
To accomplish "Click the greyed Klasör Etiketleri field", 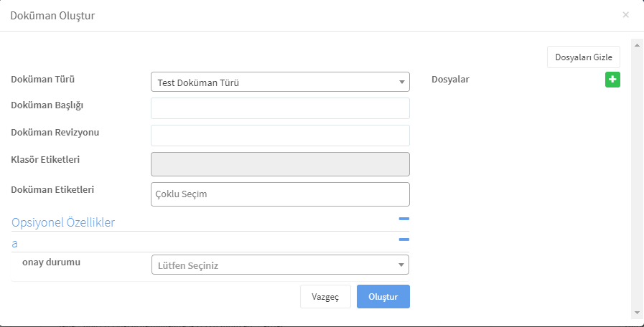I will pos(280,164).
